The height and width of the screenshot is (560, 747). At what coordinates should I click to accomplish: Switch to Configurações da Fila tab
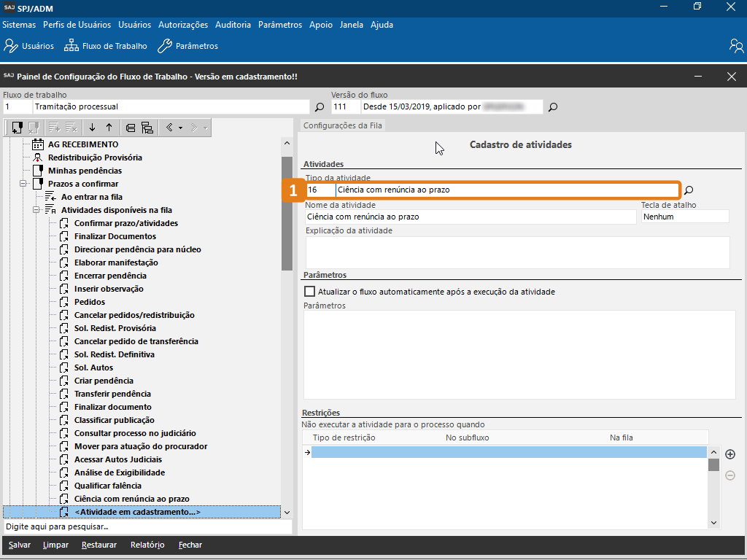(342, 125)
